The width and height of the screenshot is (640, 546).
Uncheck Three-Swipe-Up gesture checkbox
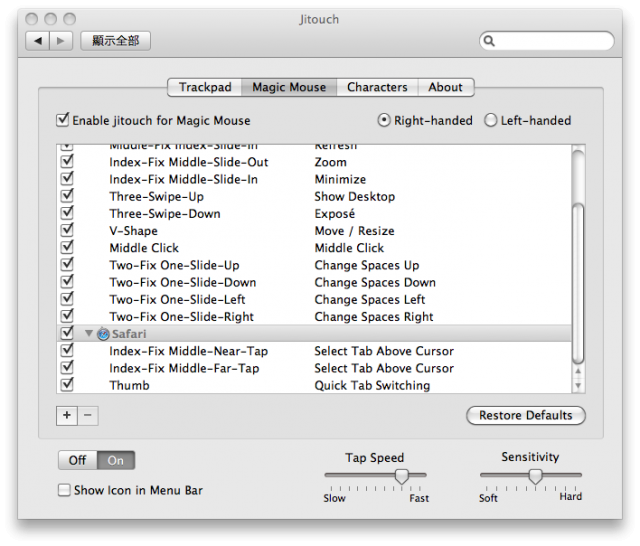point(67,196)
